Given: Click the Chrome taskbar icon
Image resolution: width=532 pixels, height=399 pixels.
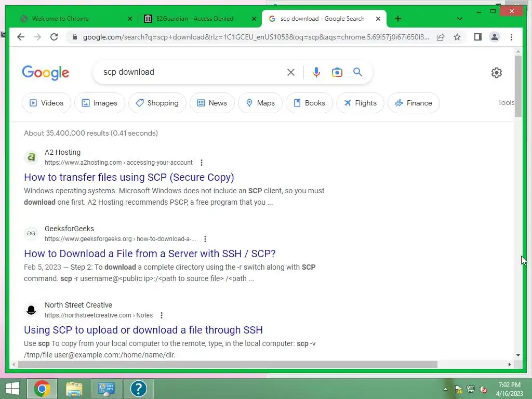Looking at the screenshot, I should 42,389.
